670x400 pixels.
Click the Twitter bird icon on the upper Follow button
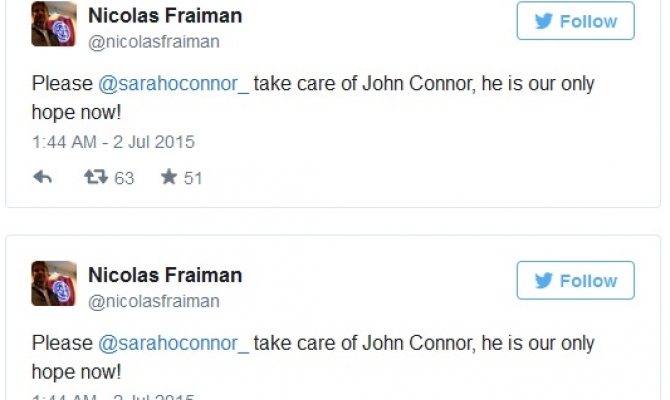[x=544, y=21]
